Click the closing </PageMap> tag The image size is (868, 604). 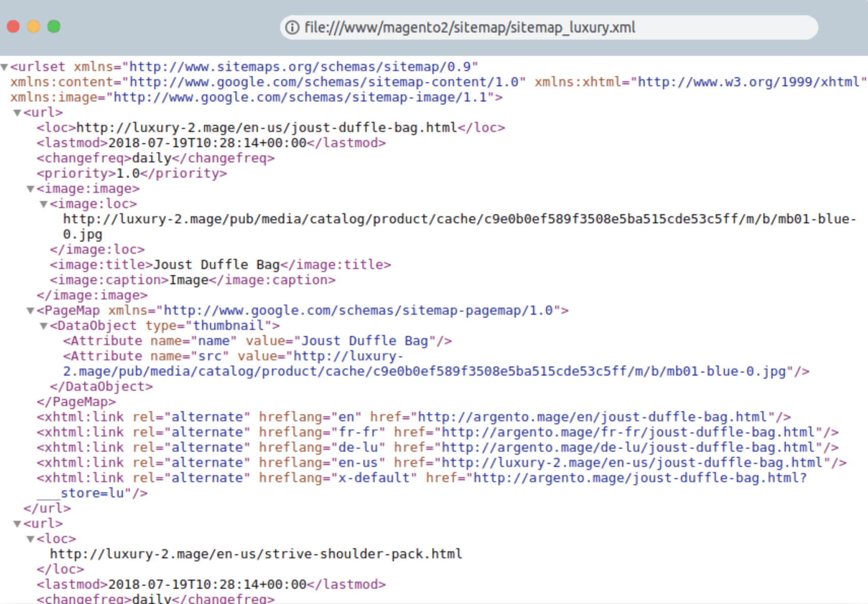click(x=76, y=402)
